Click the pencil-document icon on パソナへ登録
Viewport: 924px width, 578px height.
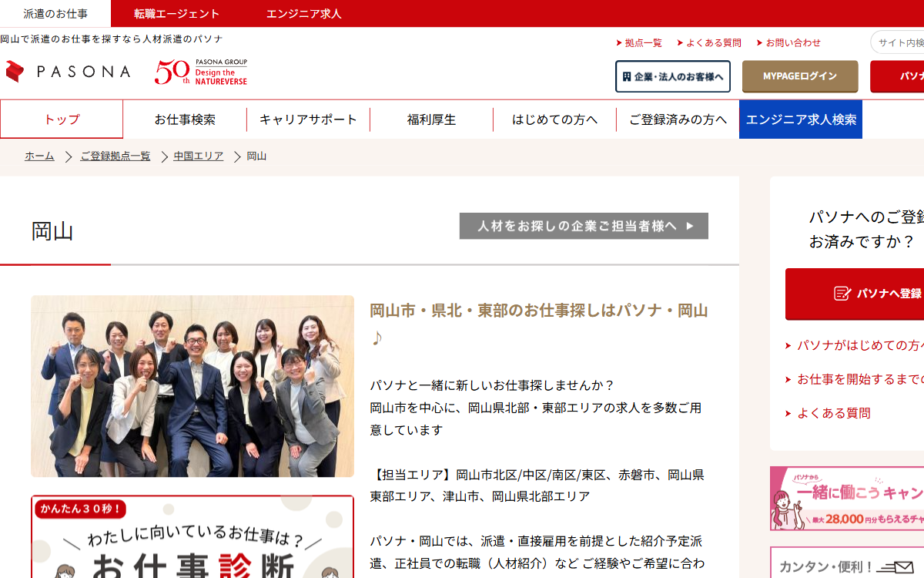pyautogui.click(x=842, y=294)
